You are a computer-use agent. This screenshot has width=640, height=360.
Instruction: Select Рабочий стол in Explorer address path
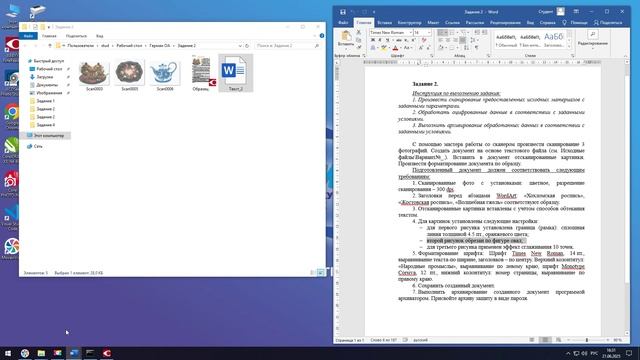[x=129, y=46]
